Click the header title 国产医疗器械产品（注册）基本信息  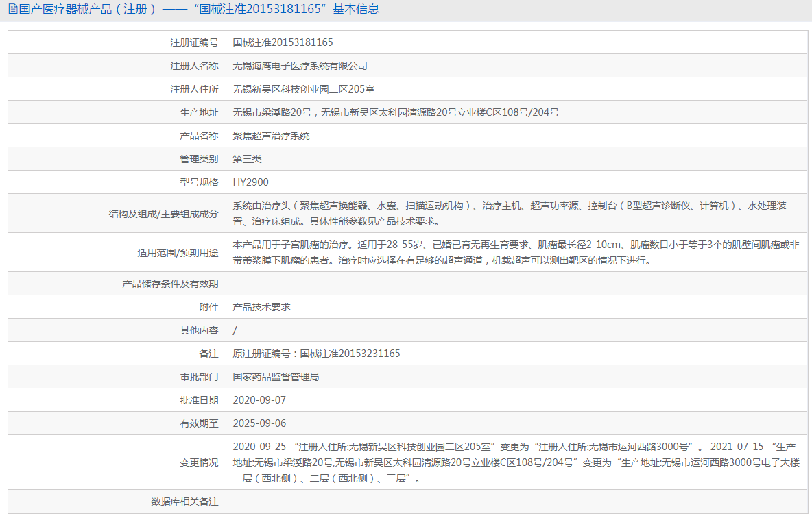[x=200, y=9]
